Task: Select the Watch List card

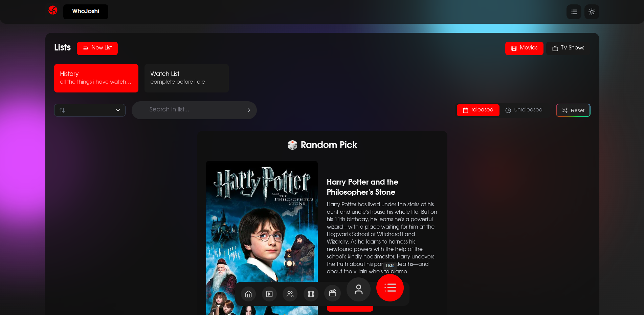Action: point(186,78)
